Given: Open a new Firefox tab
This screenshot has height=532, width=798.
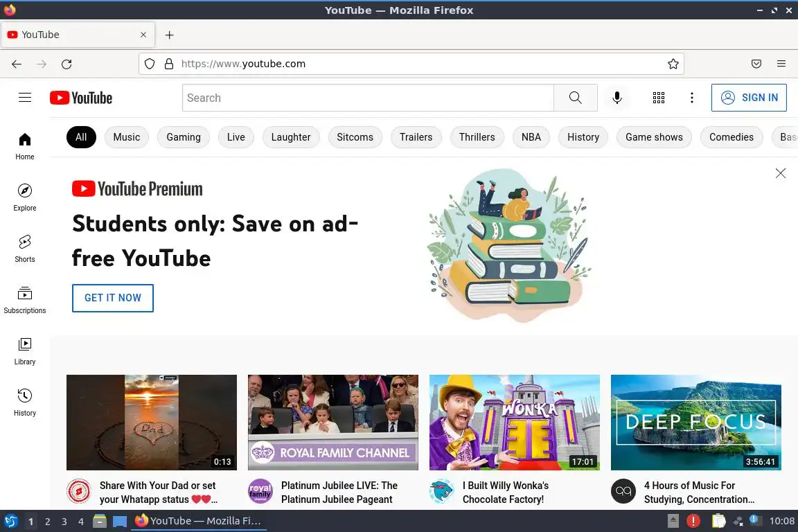Looking at the screenshot, I should (x=170, y=35).
